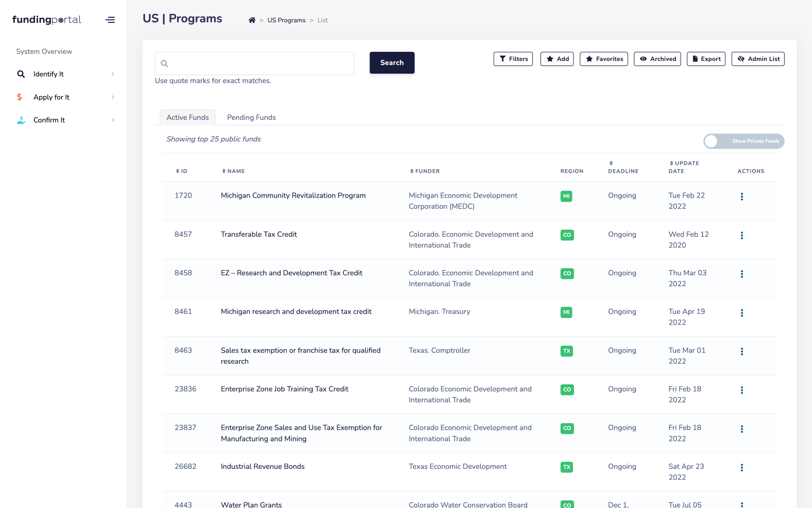Expand the Confirm It sidebar section
812x508 pixels.
click(x=113, y=120)
